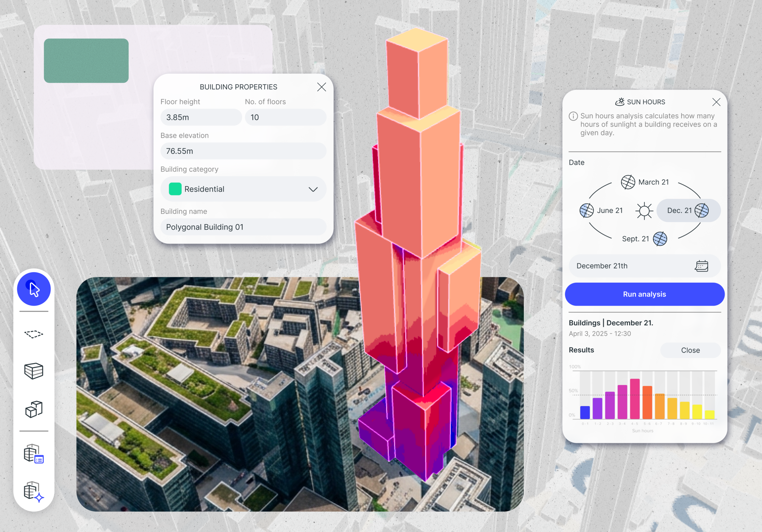Open the AI generate buildings tool
Screen dimensions: 762x532
pos(34,492)
